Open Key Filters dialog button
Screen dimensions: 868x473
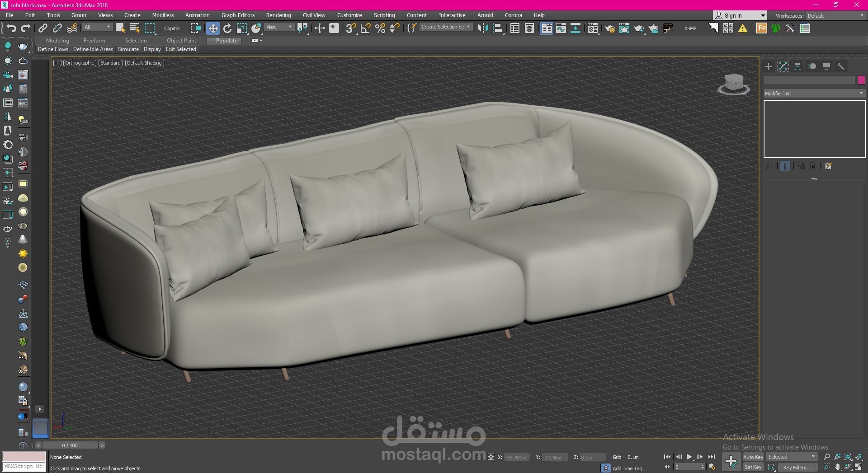tap(797, 467)
